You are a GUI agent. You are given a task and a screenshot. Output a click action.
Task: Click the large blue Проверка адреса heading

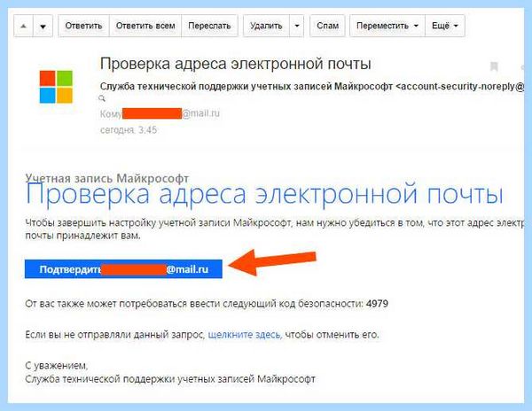pyautogui.click(x=264, y=194)
